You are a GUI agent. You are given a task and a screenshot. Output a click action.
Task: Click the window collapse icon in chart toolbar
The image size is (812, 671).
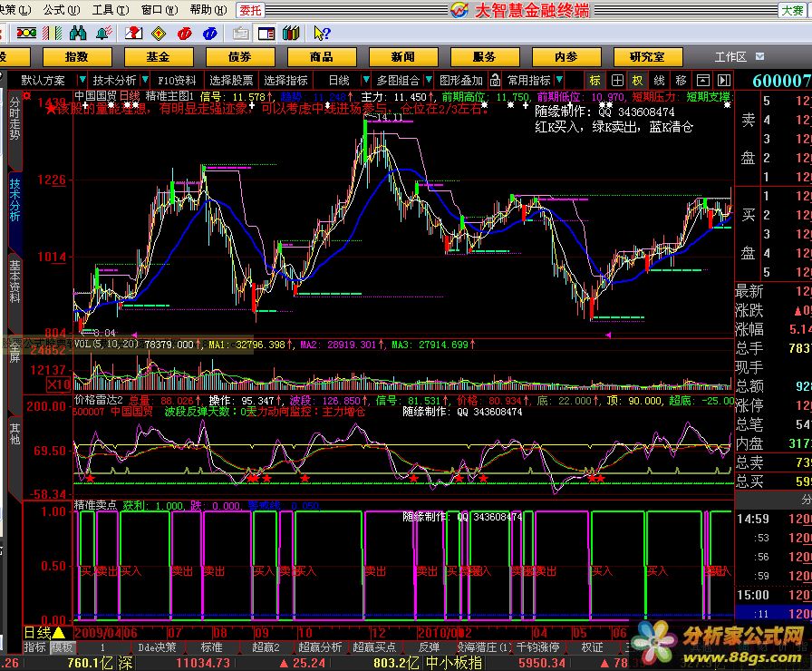[x=702, y=81]
